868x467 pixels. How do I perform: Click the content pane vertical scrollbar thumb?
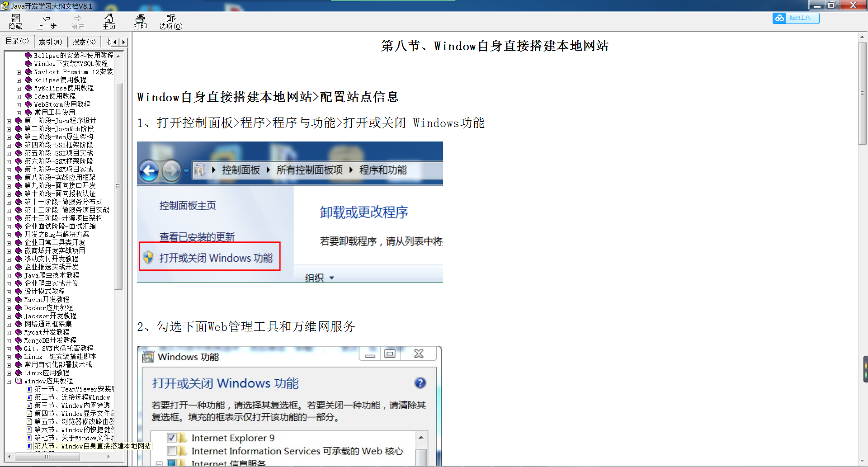[x=862, y=93]
